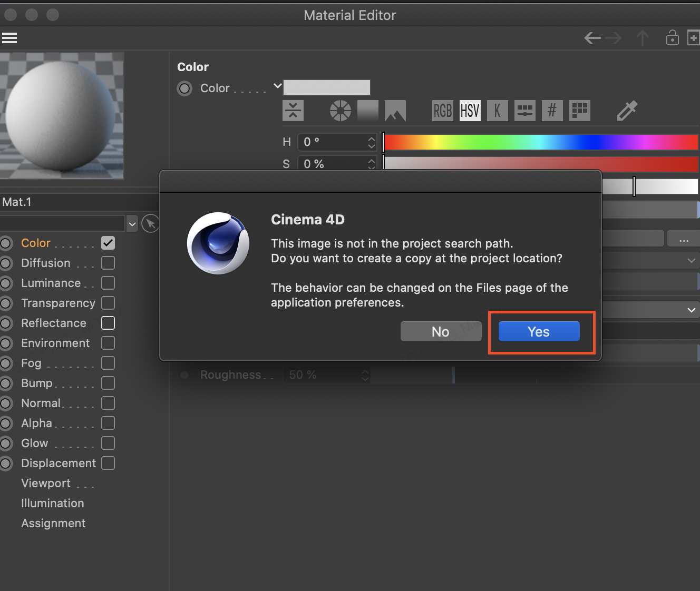Enable Kelvin temperature mode
Image resolution: width=700 pixels, height=591 pixels.
[x=498, y=111]
